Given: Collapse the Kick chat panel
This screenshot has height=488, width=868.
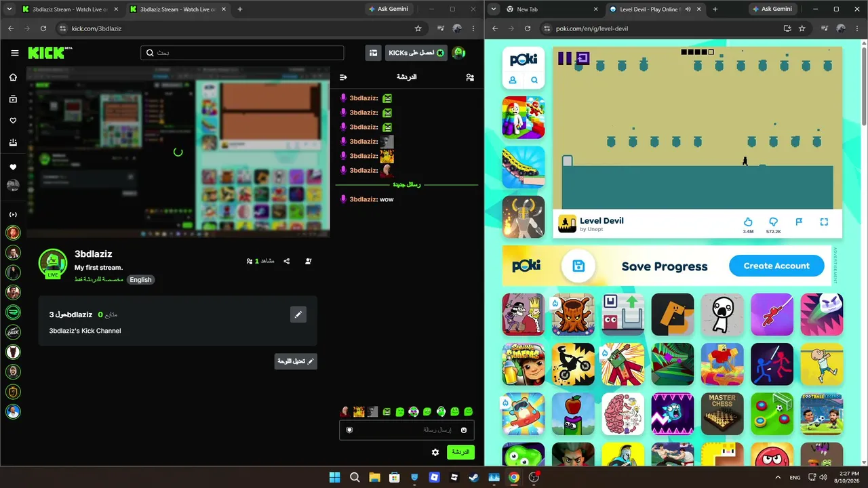Looking at the screenshot, I should pos(343,77).
